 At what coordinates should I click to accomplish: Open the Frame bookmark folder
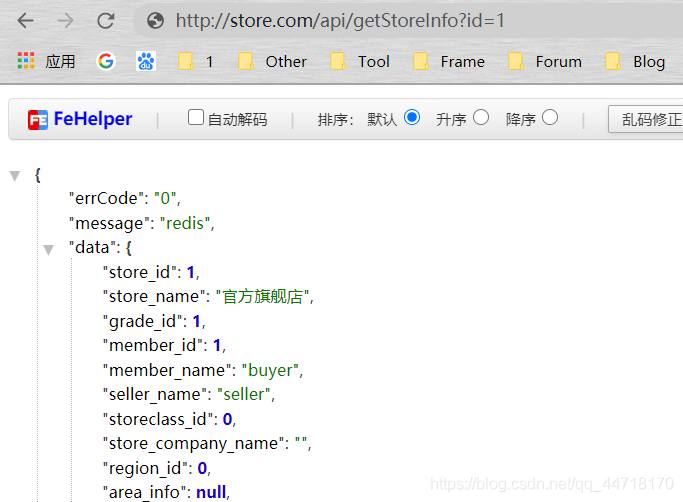(449, 61)
